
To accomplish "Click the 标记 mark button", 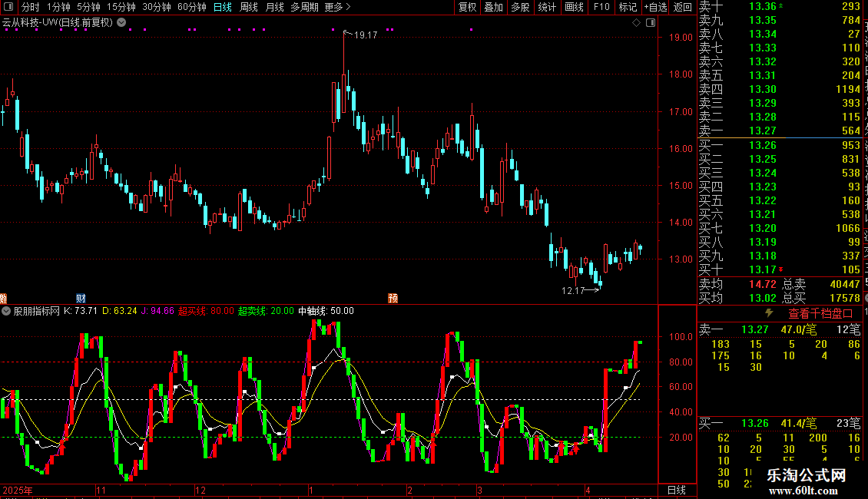I will click(628, 7).
